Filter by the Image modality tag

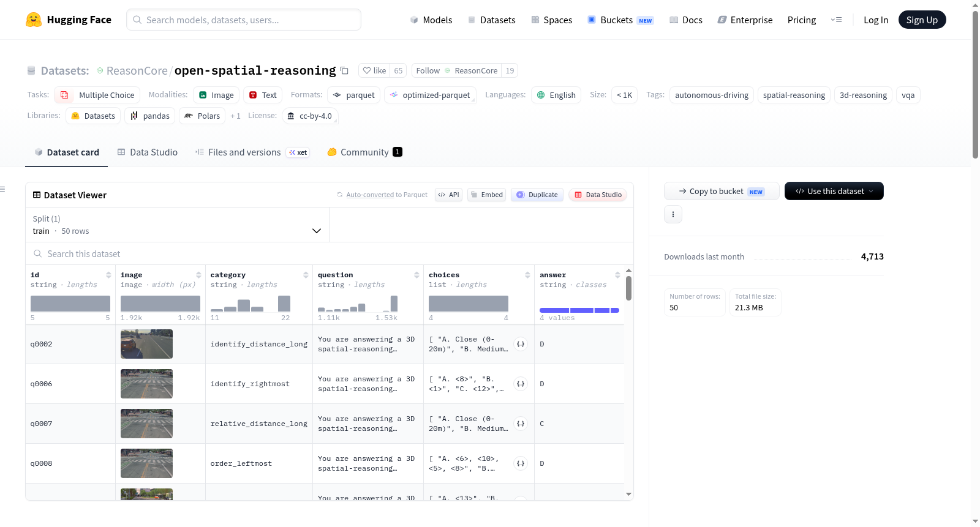click(x=217, y=95)
